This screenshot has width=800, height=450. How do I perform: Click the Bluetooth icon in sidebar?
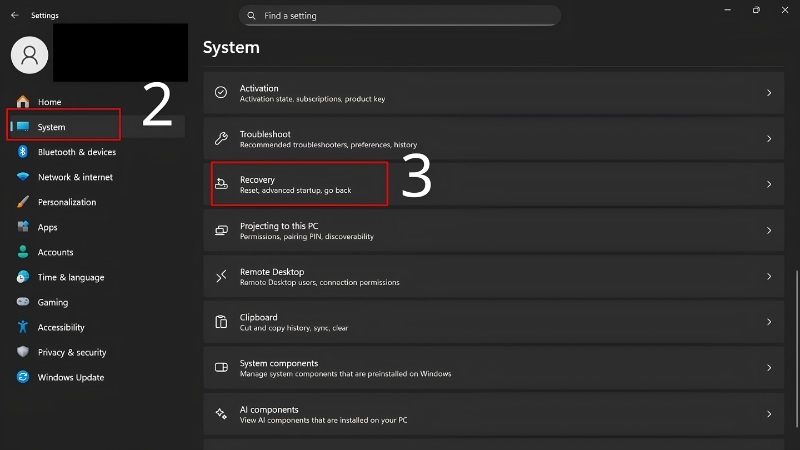click(x=22, y=152)
